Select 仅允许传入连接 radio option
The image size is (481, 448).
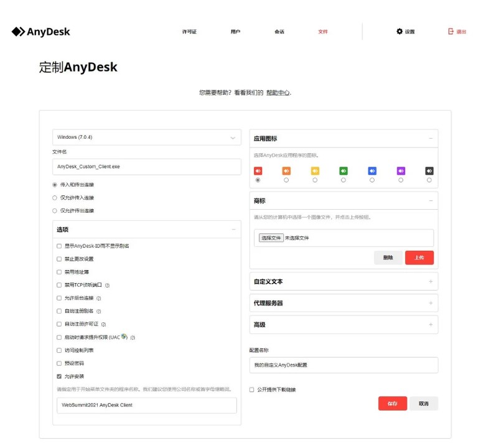55,198
